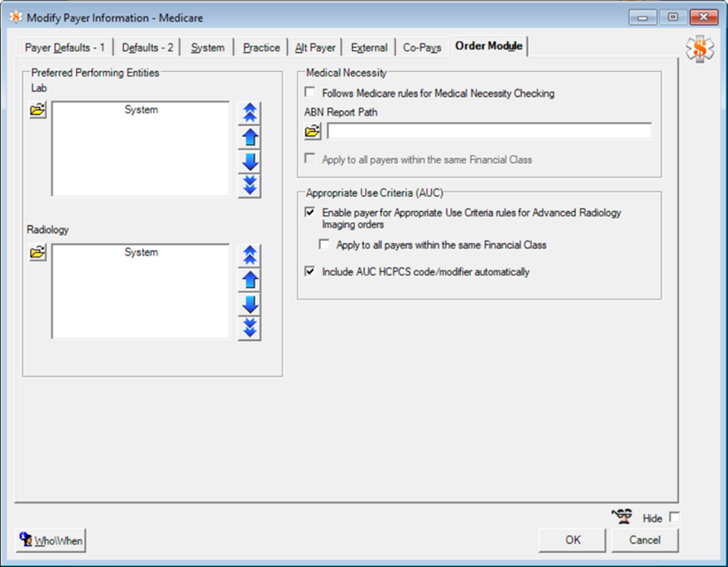Enable Follows Medicare rules for Medical Necessity
The width and height of the screenshot is (728, 567).
tap(310, 94)
